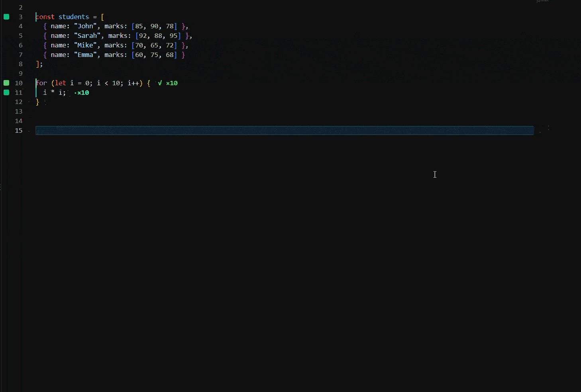Screen dimensions: 581x392
Task: Click the marks array [85, 90, 78]
Action: pos(154,26)
